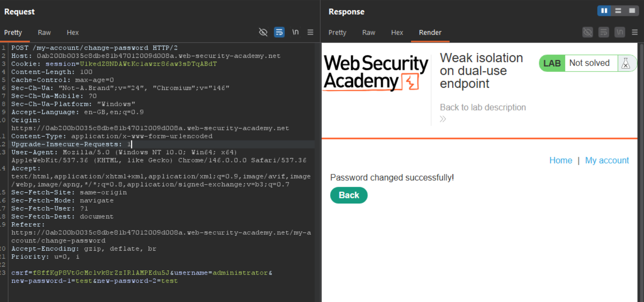This screenshot has width=644, height=302.
Task: Click the Response newline \n icon
Action: pyautogui.click(x=620, y=32)
